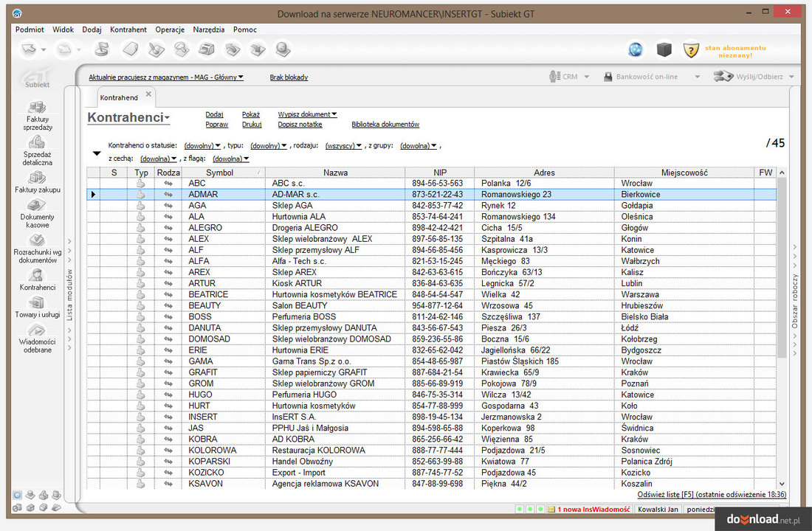Click the Dopisz notatkę link
This screenshot has width=812, height=531.
[300, 124]
